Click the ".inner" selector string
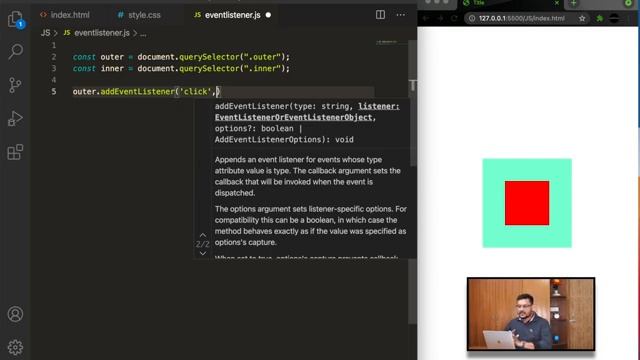 click(262, 69)
